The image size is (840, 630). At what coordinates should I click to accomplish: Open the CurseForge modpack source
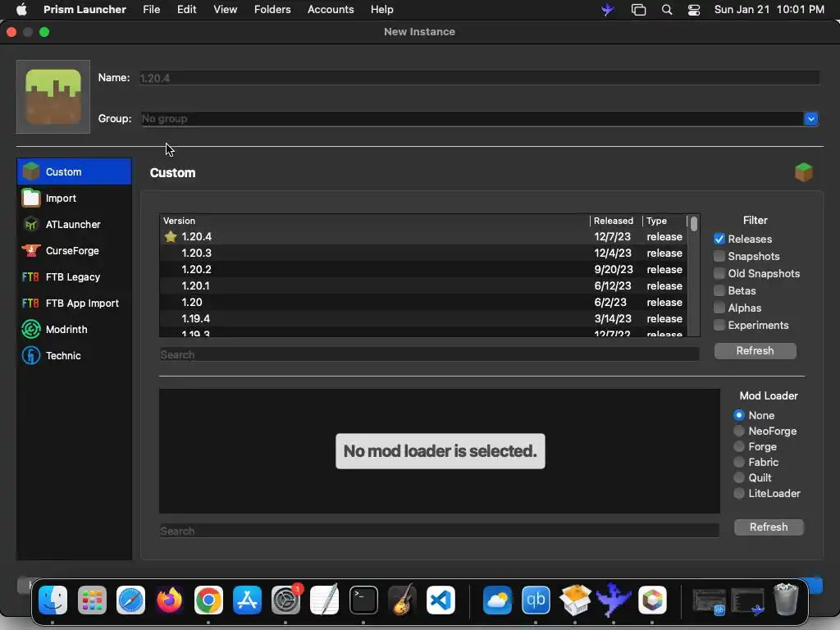tap(74, 250)
